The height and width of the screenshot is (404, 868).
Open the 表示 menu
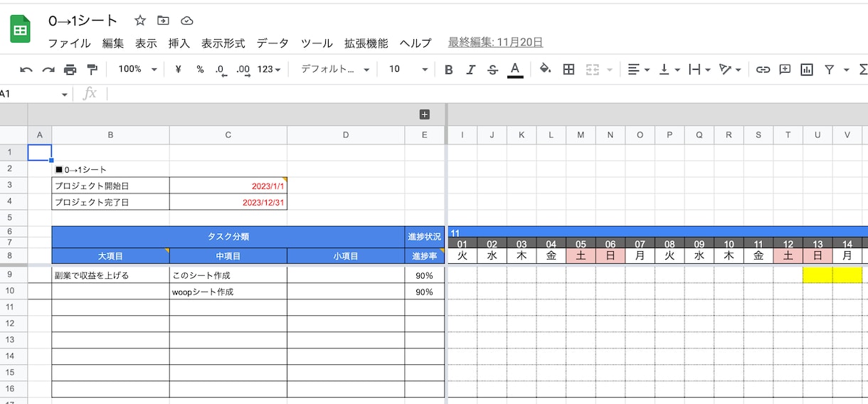(x=146, y=43)
